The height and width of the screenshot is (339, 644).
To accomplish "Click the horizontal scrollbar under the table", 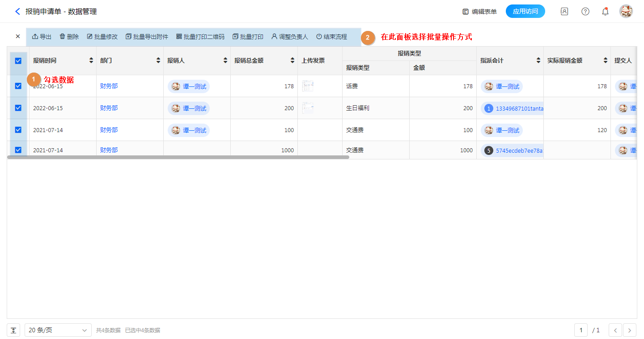I will click(x=178, y=157).
